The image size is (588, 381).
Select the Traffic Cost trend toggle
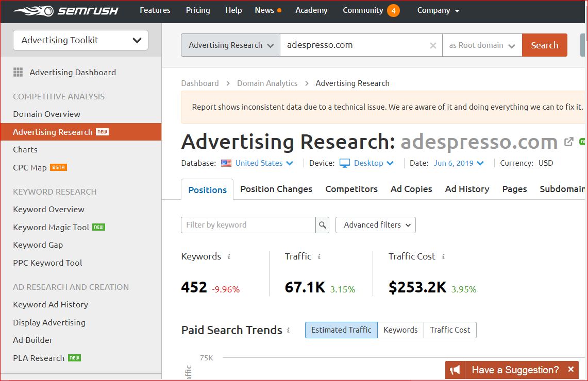(450, 330)
